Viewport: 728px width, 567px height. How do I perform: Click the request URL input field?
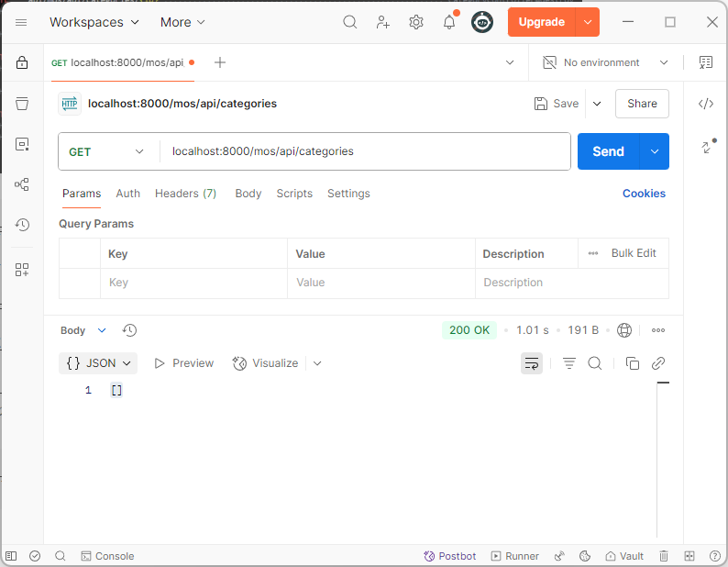tap(367, 151)
